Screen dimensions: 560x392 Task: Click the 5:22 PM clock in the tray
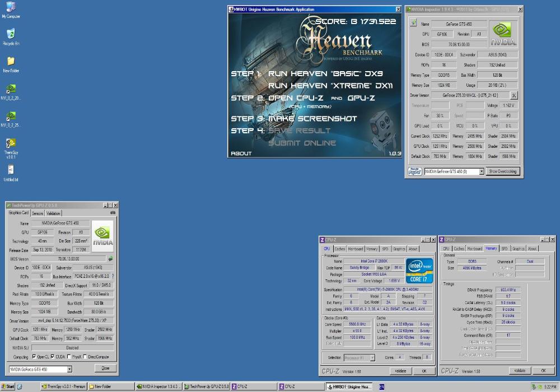point(550,386)
